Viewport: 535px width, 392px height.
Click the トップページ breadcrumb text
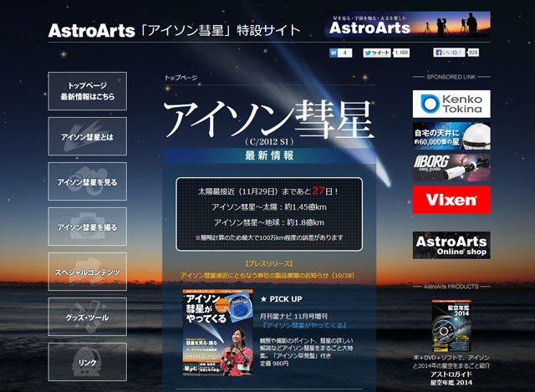[181, 78]
